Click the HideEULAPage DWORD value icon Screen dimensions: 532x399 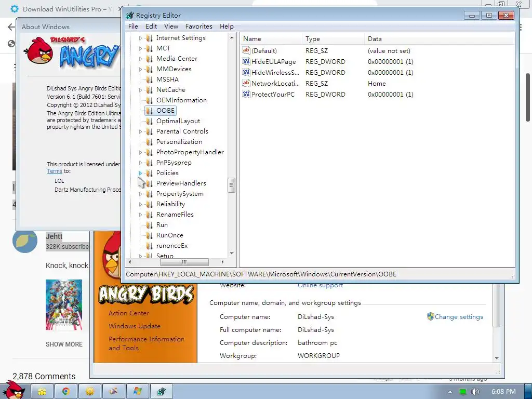[x=246, y=61]
